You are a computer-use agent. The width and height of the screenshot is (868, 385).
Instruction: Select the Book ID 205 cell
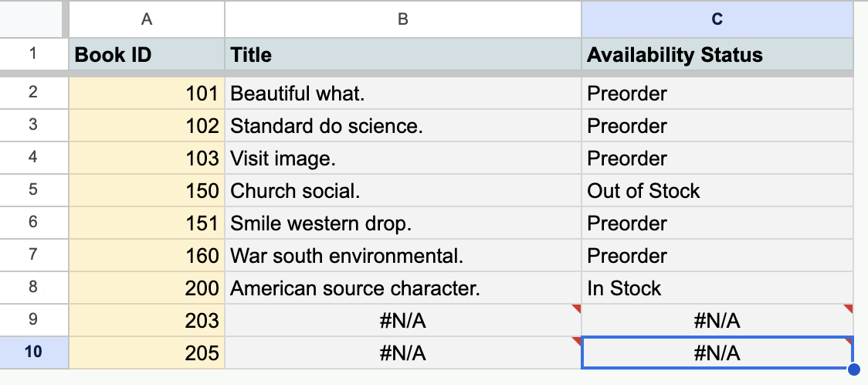(x=147, y=353)
